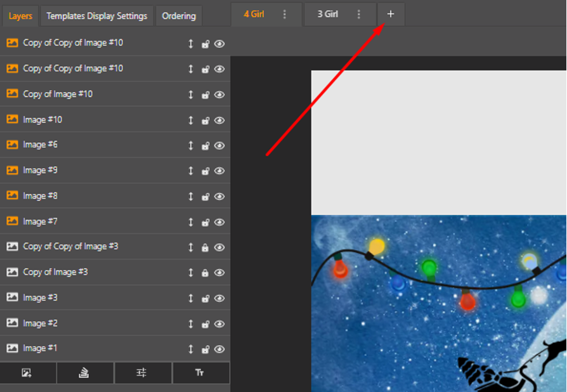Toggle visibility of Image #10 layer

pos(219,121)
